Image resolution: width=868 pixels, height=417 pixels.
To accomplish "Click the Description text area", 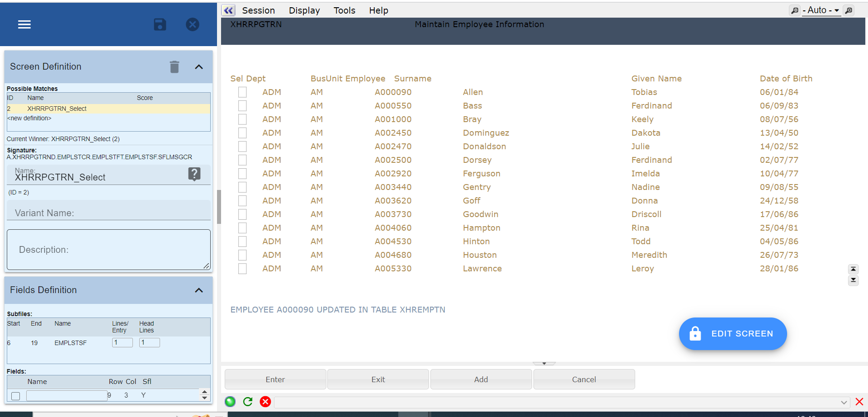I will click(108, 250).
